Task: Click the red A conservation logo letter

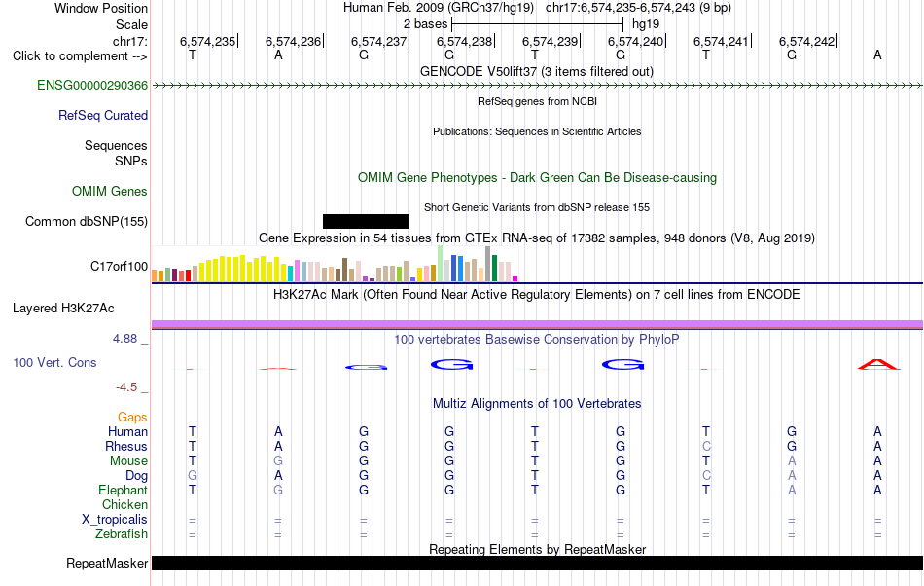Action: pyautogui.click(x=878, y=364)
